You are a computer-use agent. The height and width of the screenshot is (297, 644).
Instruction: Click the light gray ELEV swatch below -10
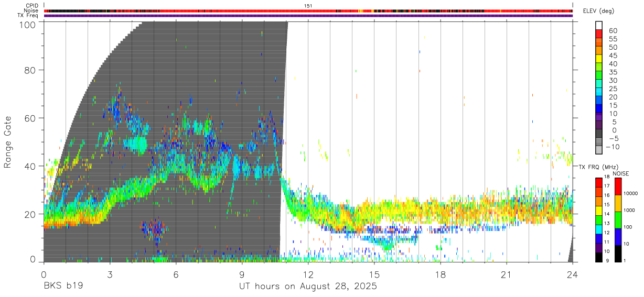[x=599, y=150]
